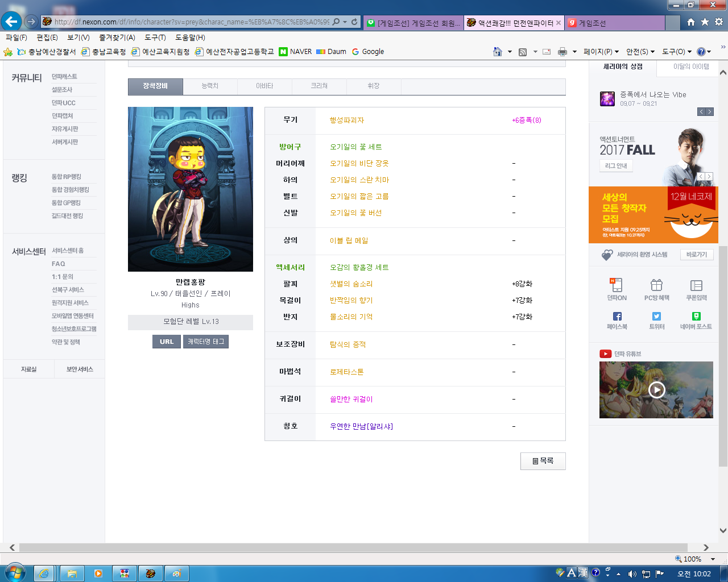The image size is (728, 582).
Task: Open the 트위터 icon link
Action: point(656,321)
